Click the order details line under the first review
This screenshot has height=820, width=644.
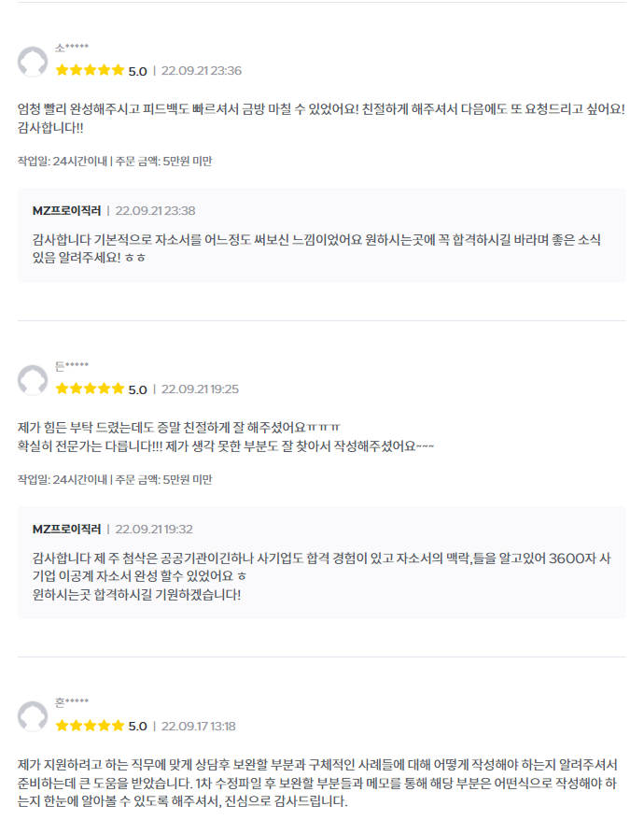click(115, 161)
